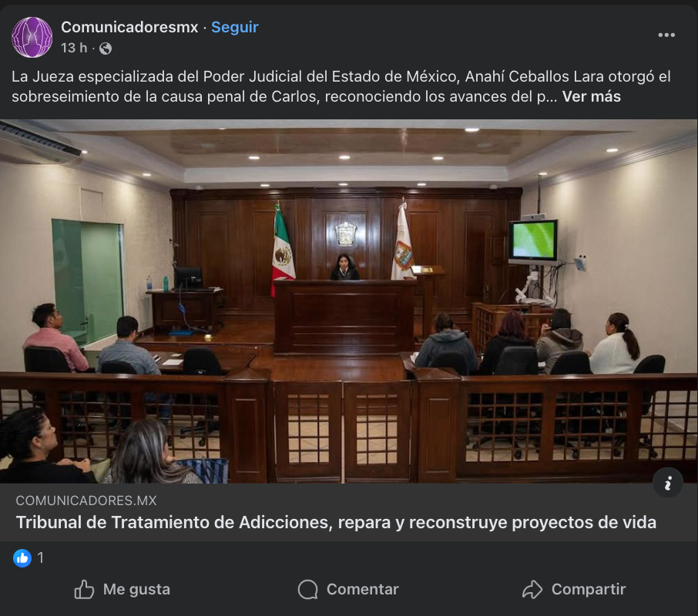Click the globe public visibility icon
The image size is (698, 616).
click(x=106, y=48)
